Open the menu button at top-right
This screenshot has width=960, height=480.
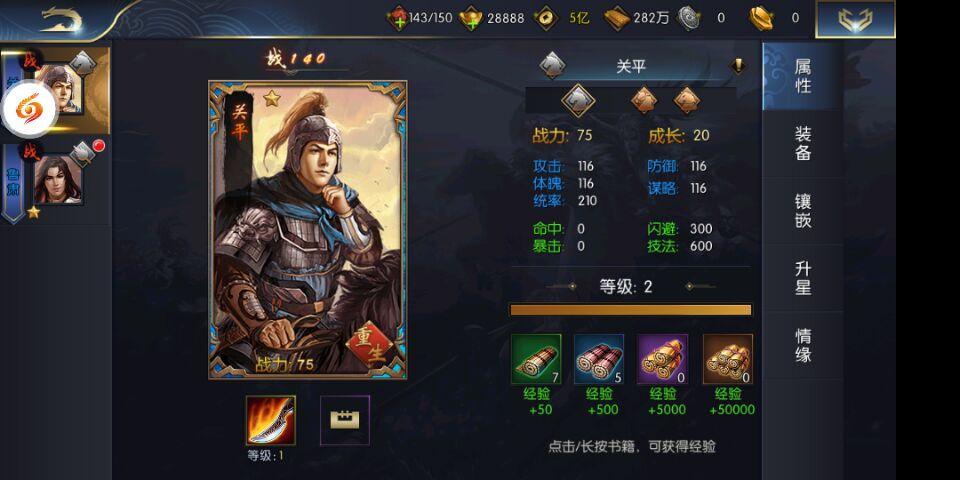tap(855, 20)
